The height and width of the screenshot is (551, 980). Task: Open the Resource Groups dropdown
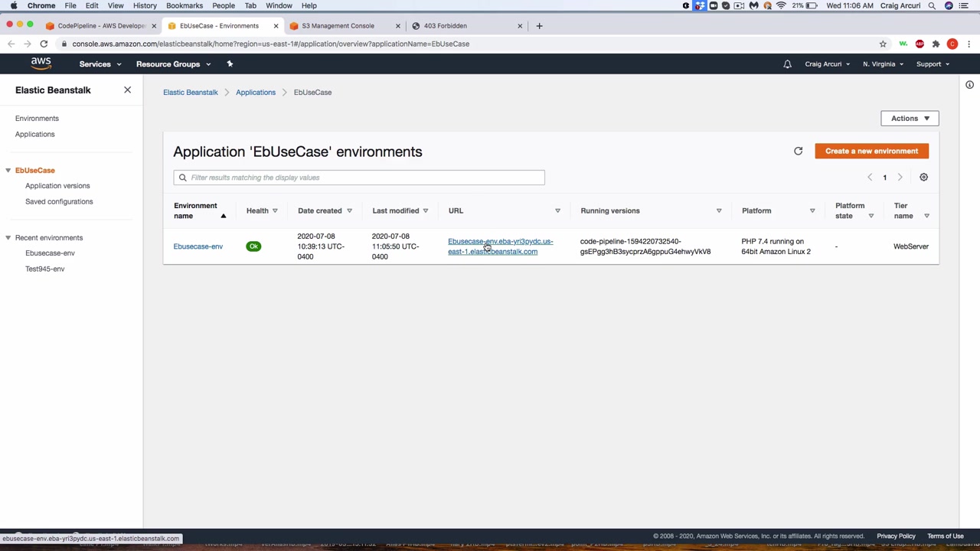pyautogui.click(x=173, y=64)
